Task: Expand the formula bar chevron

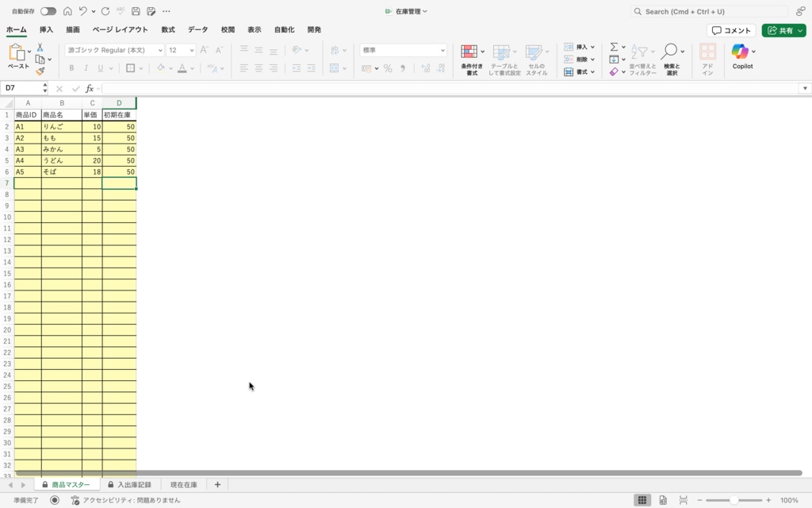Action: [x=805, y=89]
